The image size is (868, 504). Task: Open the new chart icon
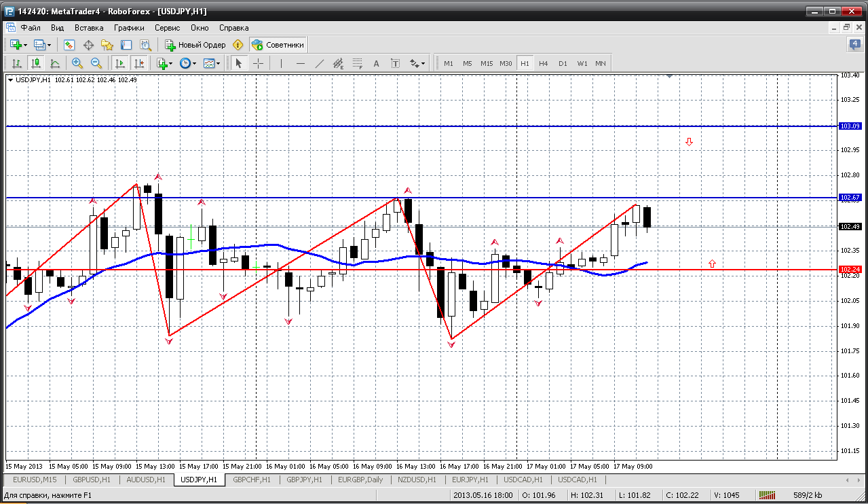pos(16,45)
